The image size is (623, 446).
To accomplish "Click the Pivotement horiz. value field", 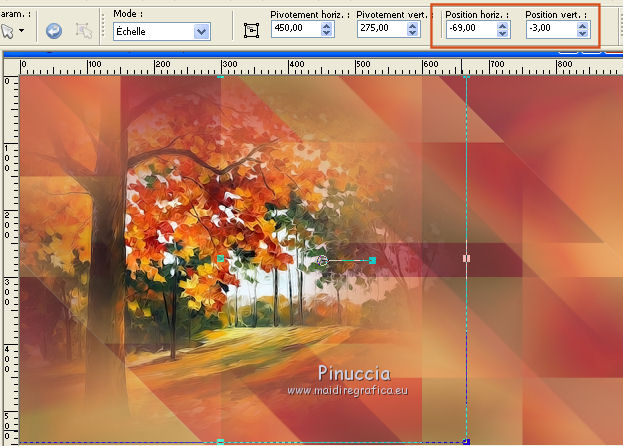I will (296, 28).
